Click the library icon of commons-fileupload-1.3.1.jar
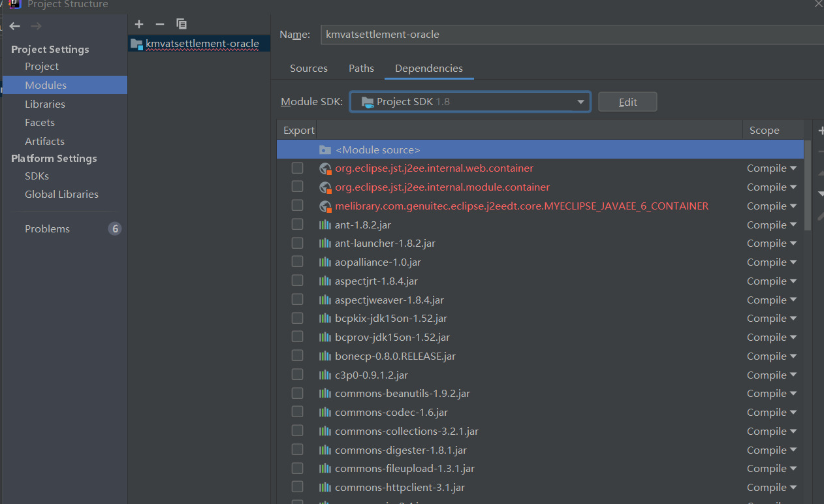 point(325,468)
